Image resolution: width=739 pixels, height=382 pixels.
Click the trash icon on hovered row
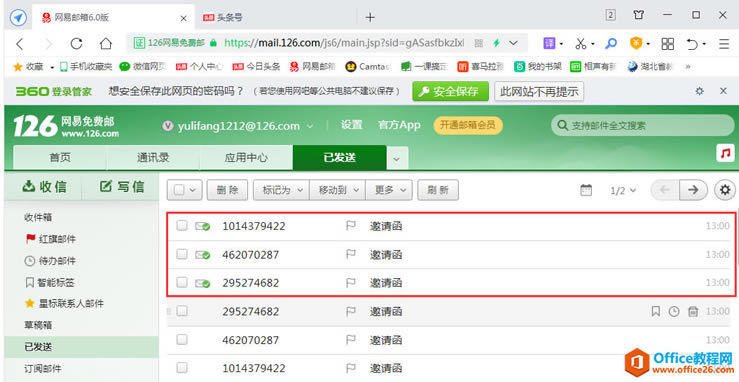pyautogui.click(x=692, y=311)
